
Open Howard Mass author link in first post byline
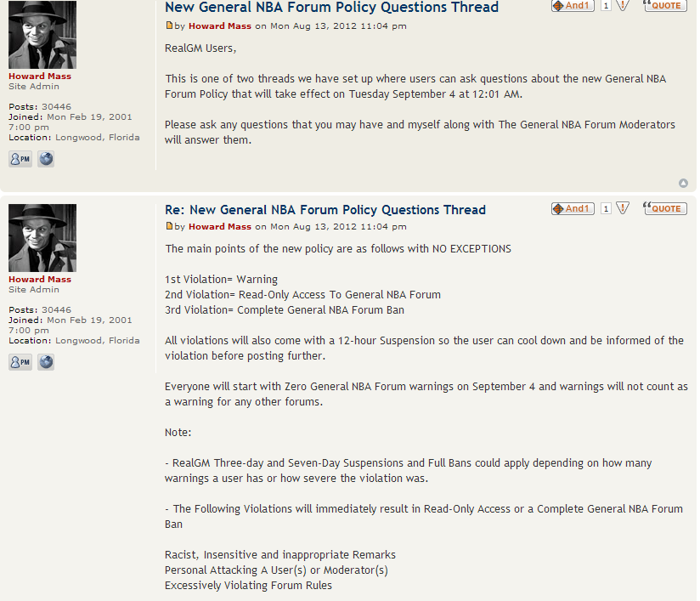220,26
